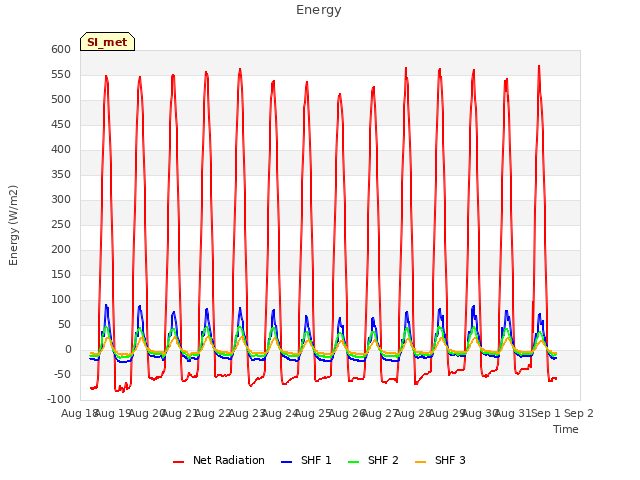Toggle SHF 1 legend entry

click(x=306, y=460)
